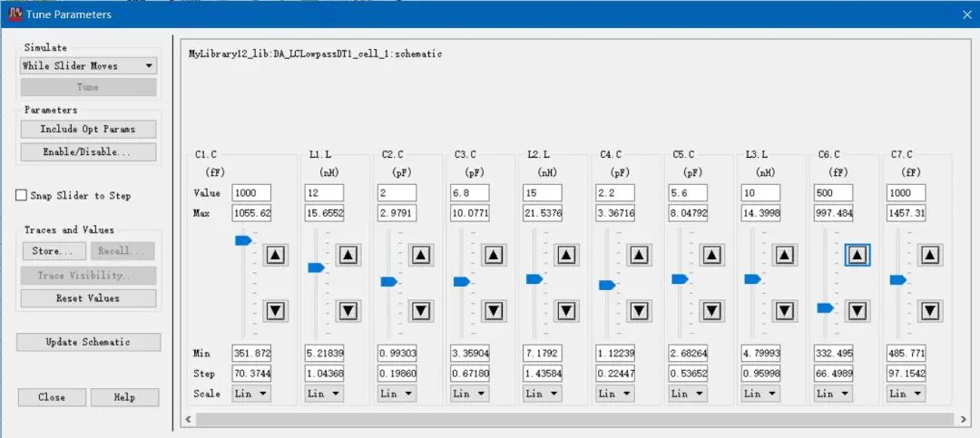980x438 pixels.
Task: Click the down arrow for C6.C
Action: point(857,310)
